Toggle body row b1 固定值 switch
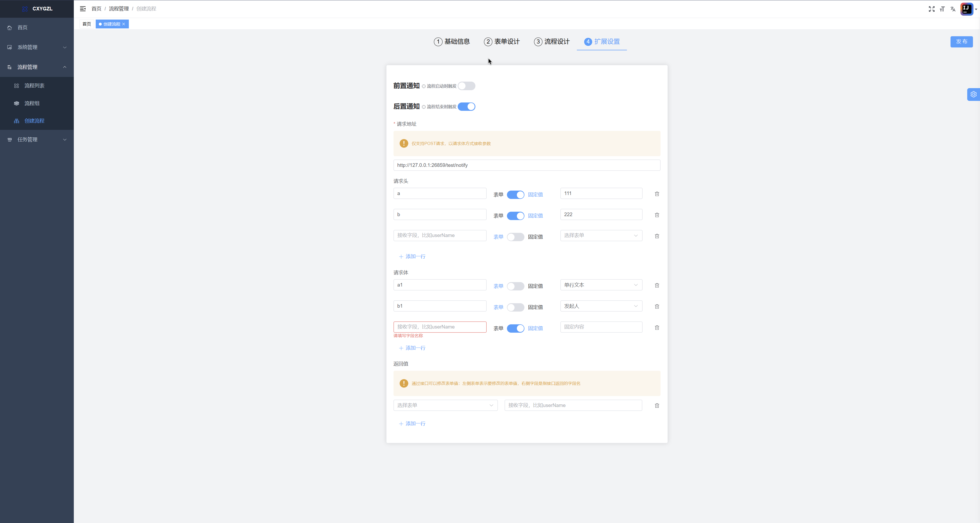 coord(516,307)
